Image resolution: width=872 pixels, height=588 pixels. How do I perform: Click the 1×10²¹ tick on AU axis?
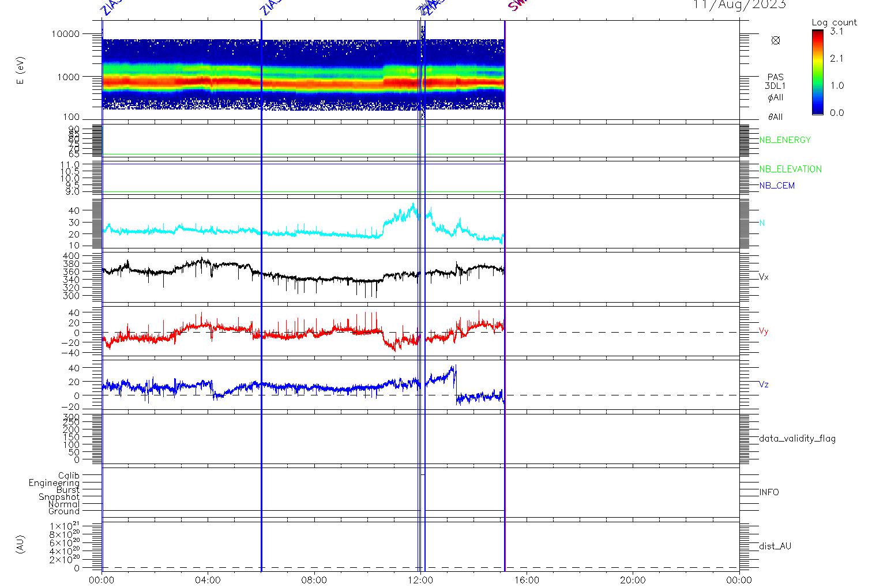65,526
